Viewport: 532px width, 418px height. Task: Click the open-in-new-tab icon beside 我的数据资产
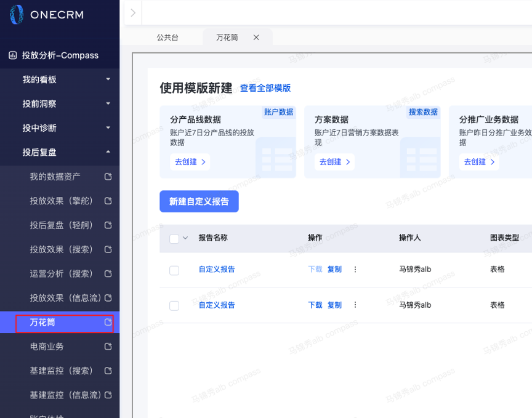pos(108,177)
